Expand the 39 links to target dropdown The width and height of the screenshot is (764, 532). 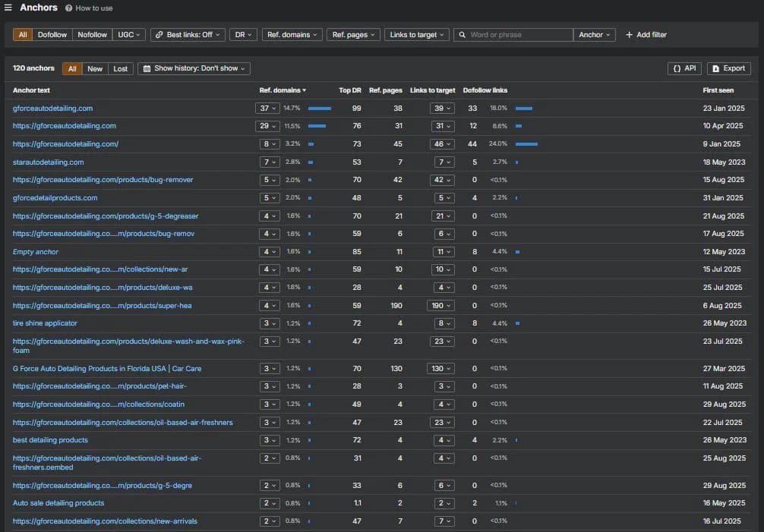[x=442, y=108]
